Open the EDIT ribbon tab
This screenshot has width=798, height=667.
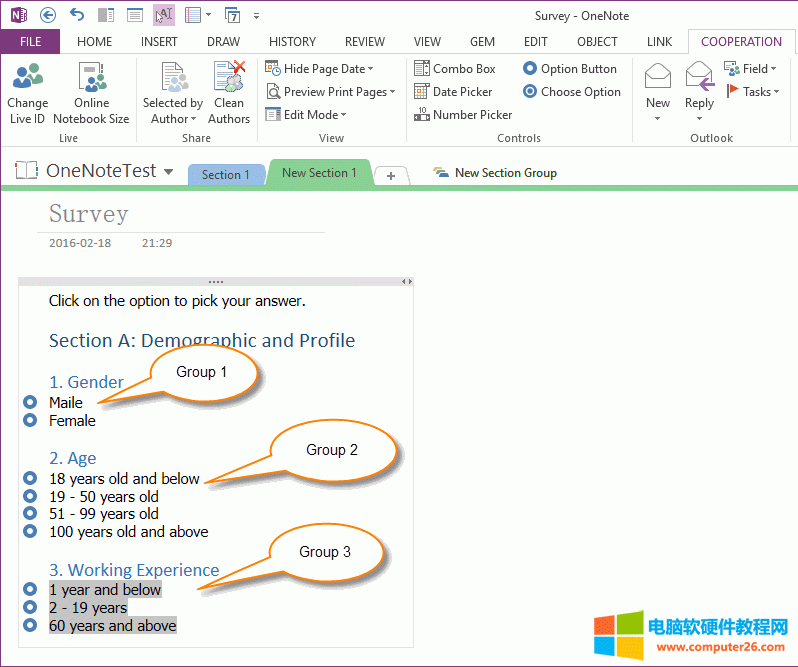pos(536,42)
